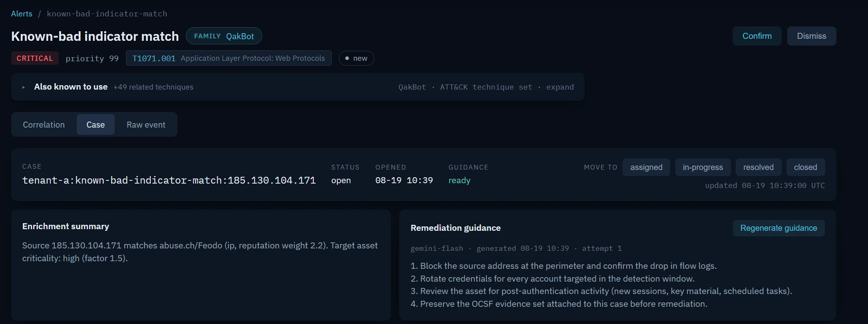The height and width of the screenshot is (324, 868).
Task: Click guidance step 2 about rotating credentials
Action: click(x=552, y=279)
